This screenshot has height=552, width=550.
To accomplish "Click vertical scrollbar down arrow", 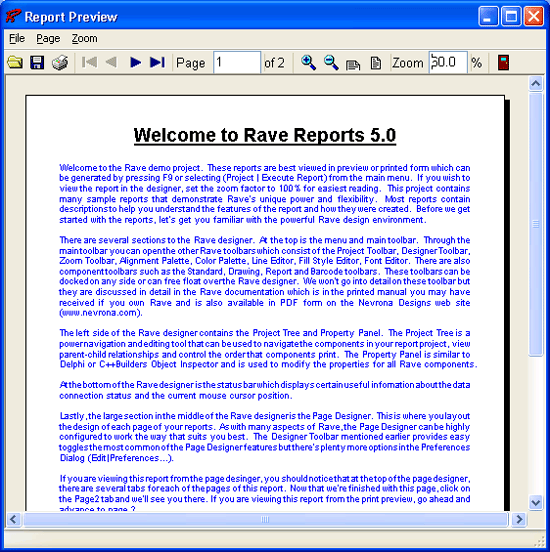I will point(536,502).
